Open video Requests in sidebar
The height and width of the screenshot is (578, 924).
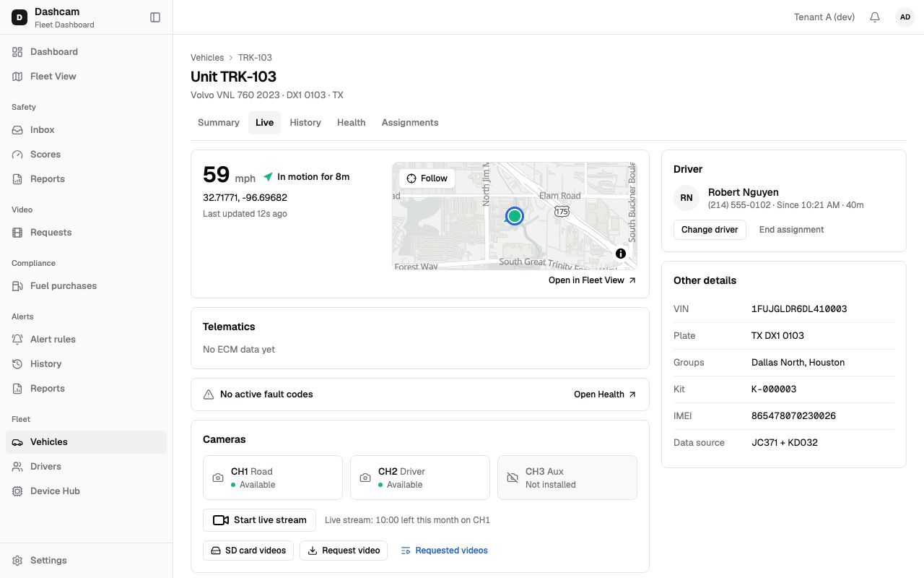point(86,233)
